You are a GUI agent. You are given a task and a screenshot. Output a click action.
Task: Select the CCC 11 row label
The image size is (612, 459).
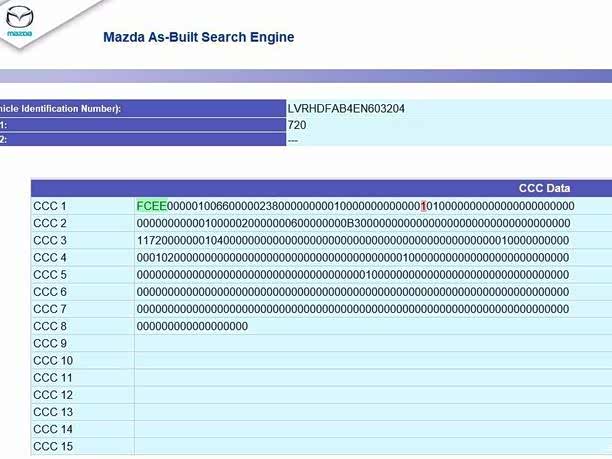click(x=53, y=378)
